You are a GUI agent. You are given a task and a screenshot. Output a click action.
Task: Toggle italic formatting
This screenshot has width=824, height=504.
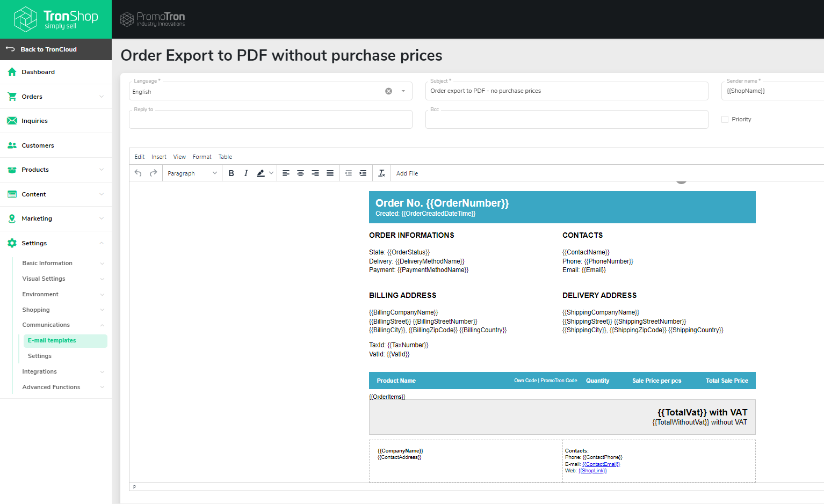[246, 173]
